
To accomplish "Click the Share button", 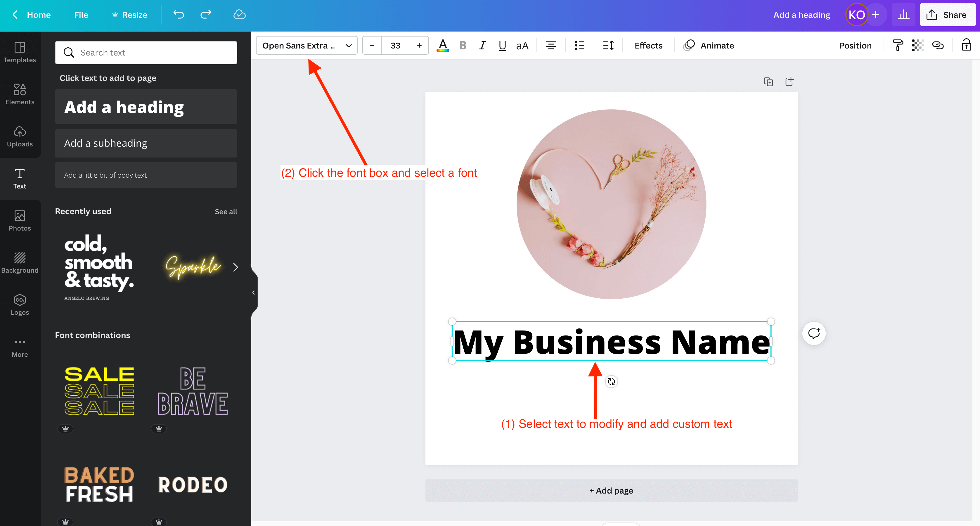I will coord(947,15).
